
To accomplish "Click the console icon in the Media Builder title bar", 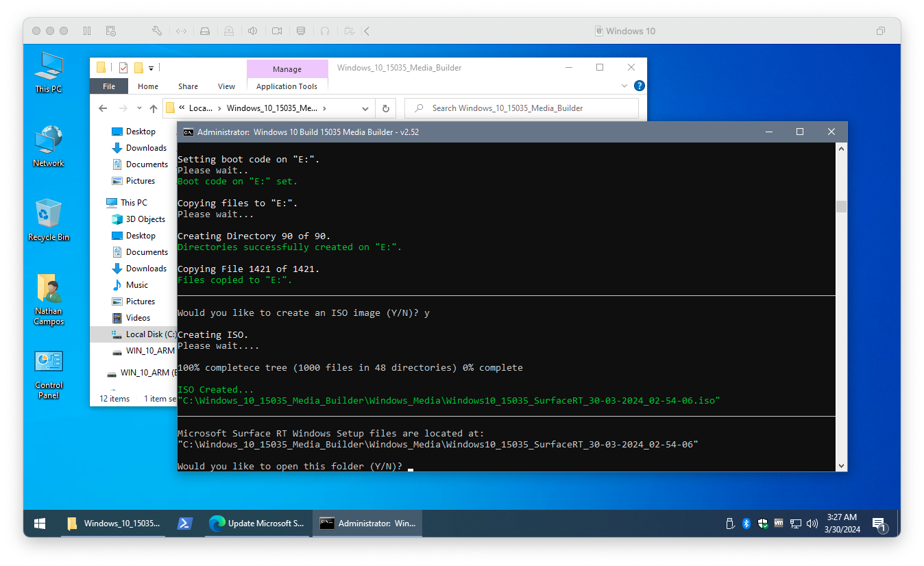I will (188, 132).
